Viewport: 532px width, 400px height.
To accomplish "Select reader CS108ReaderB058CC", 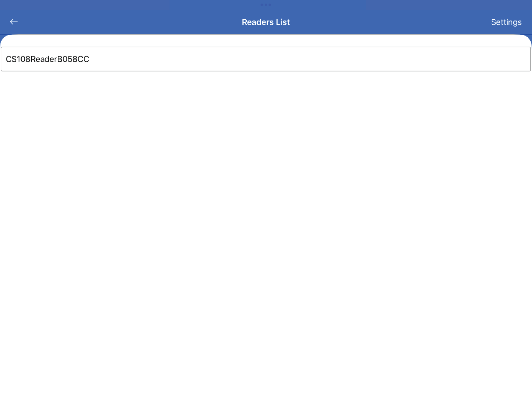I will (266, 59).
